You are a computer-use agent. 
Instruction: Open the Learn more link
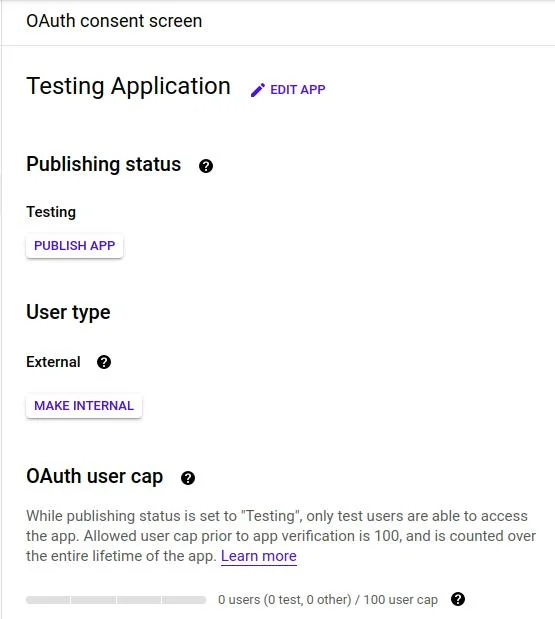[259, 556]
